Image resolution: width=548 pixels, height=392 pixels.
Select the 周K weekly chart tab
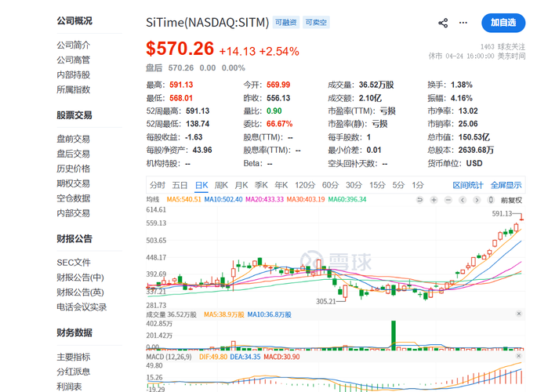[221, 185]
